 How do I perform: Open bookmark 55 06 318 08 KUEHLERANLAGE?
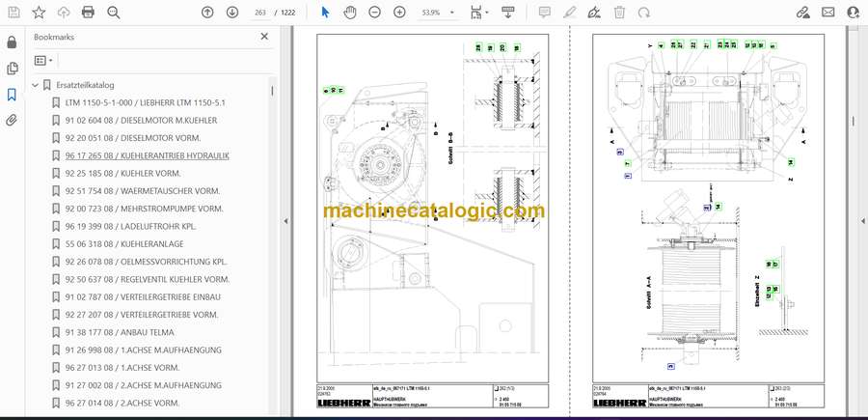pos(124,244)
